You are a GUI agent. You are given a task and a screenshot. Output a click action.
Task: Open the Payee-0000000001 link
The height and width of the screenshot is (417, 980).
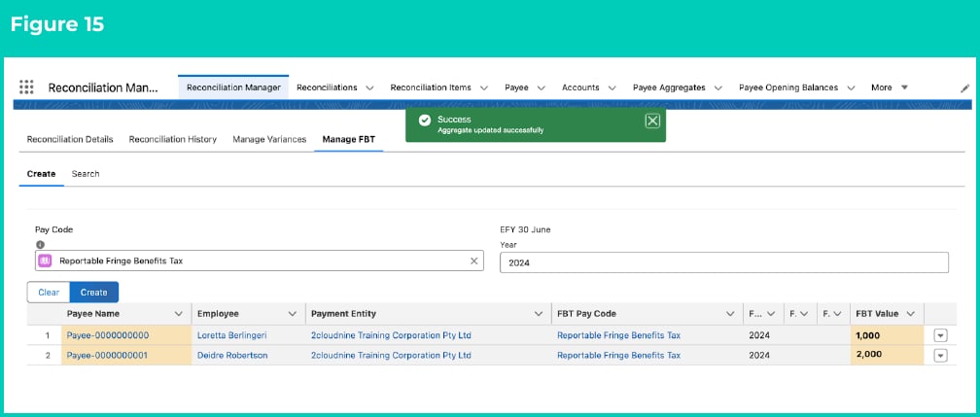coord(108,356)
